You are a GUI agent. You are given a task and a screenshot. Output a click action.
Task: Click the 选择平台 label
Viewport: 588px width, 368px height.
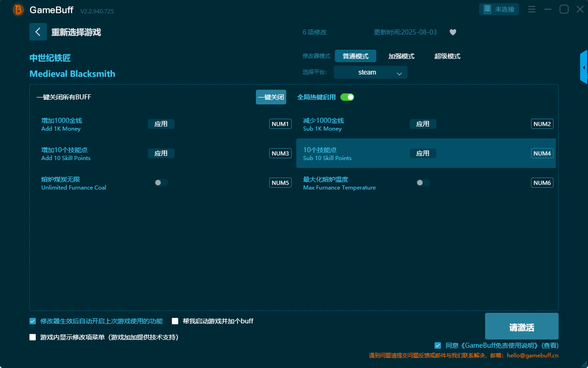[x=315, y=72]
